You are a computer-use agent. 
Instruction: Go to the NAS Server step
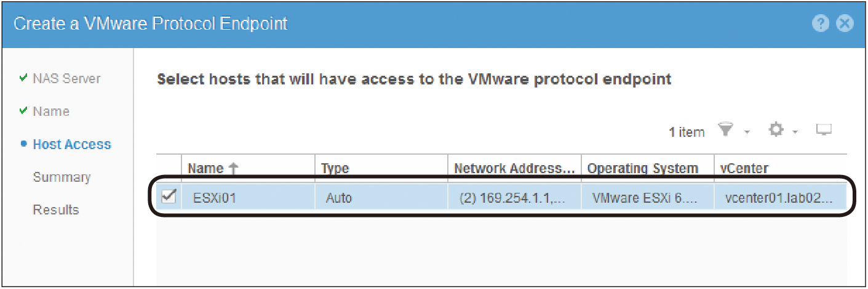[x=66, y=79]
